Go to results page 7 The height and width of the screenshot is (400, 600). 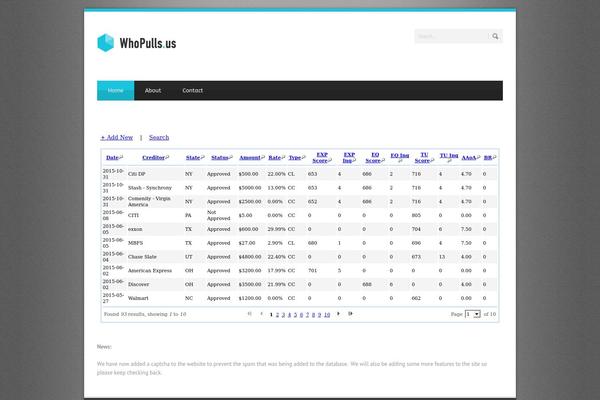(307, 315)
